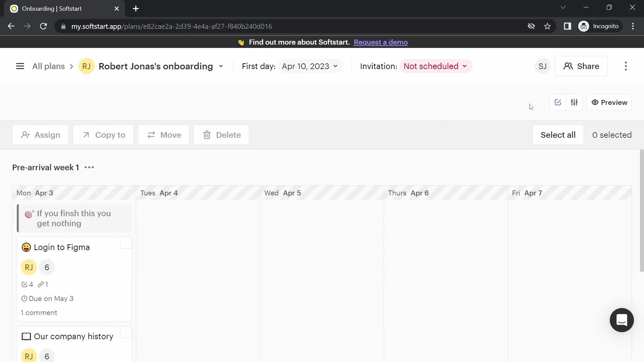
Task: Click the Assign button in toolbar
Action: click(x=40, y=135)
